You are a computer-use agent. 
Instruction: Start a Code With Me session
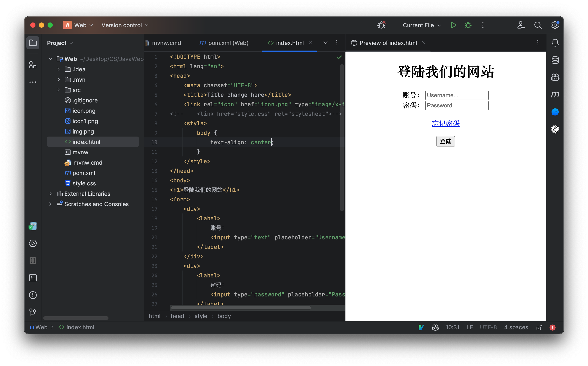521,25
